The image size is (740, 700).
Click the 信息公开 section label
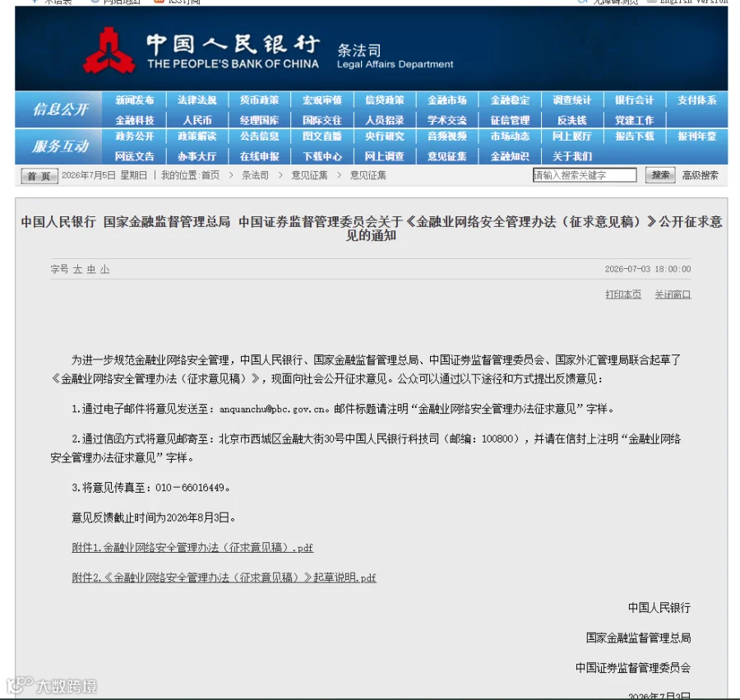click(x=60, y=109)
